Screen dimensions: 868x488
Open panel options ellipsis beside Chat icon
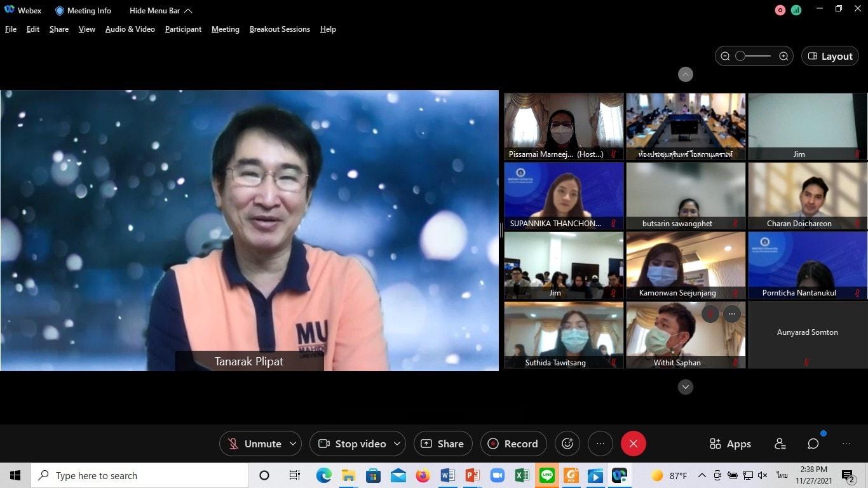coord(846,444)
